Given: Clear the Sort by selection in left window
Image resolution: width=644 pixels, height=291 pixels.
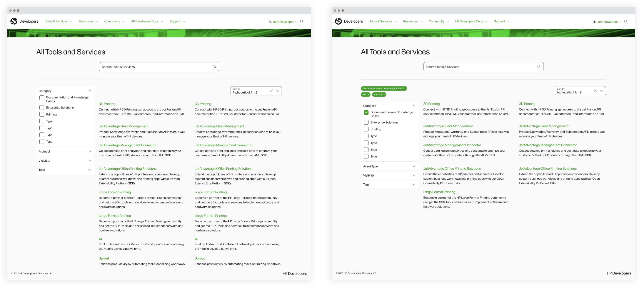Looking at the screenshot, I should (271, 91).
